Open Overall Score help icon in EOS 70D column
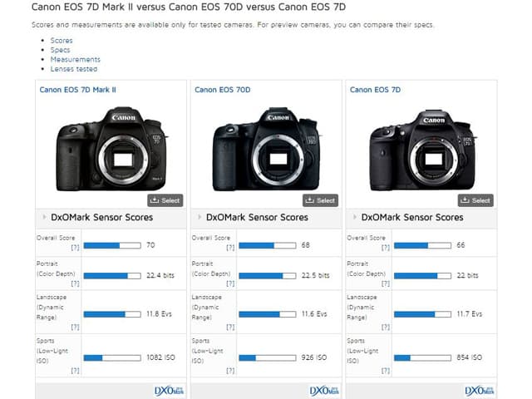The width and height of the screenshot is (532, 399). coord(229,247)
